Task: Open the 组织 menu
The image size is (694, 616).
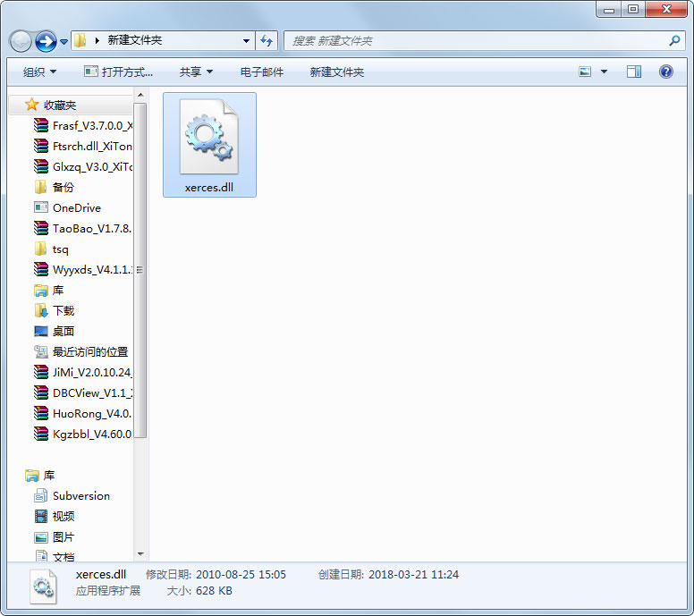Action: (40, 72)
